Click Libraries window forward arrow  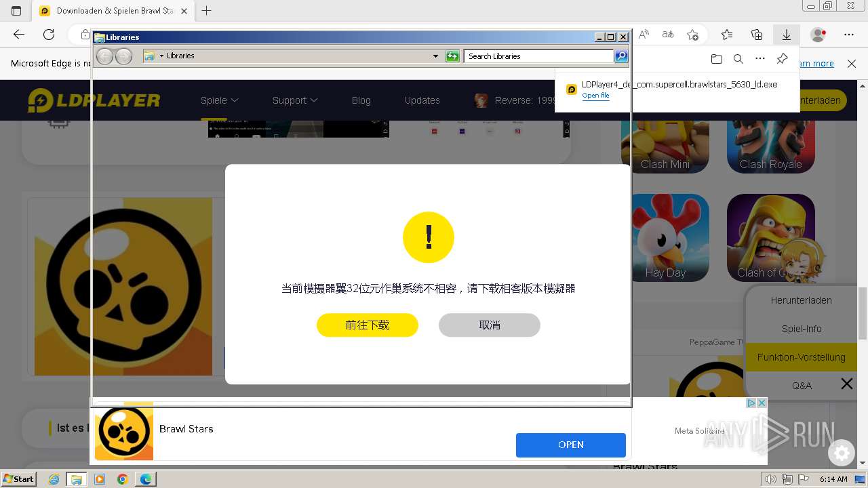coord(123,56)
